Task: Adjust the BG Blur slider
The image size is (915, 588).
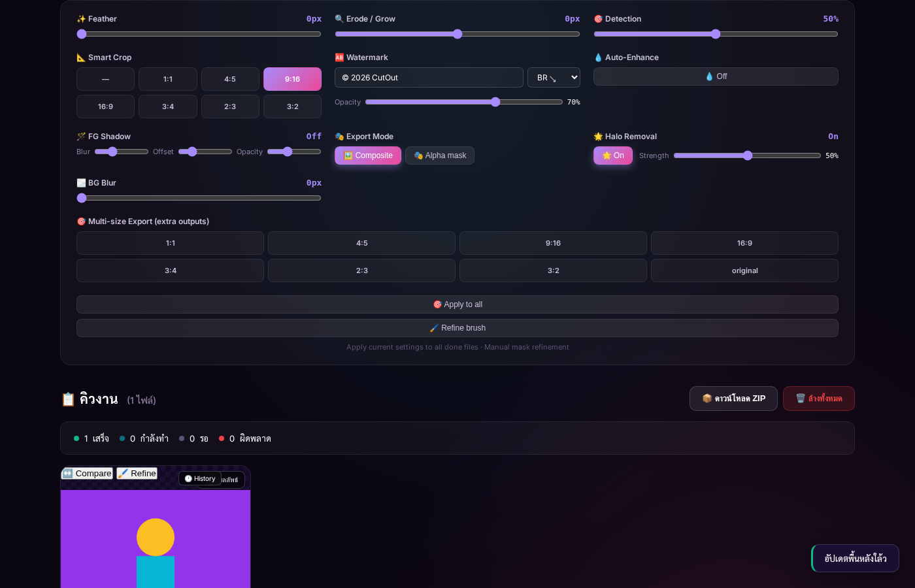Action: coord(199,198)
